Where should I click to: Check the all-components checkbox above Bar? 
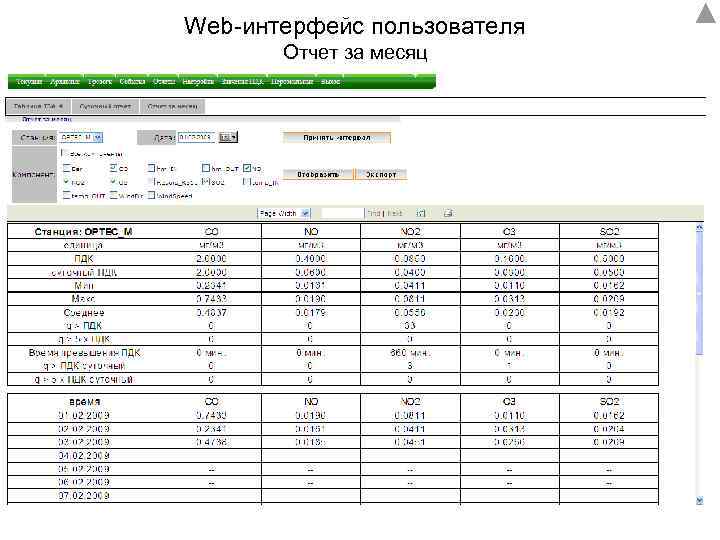click(64, 153)
